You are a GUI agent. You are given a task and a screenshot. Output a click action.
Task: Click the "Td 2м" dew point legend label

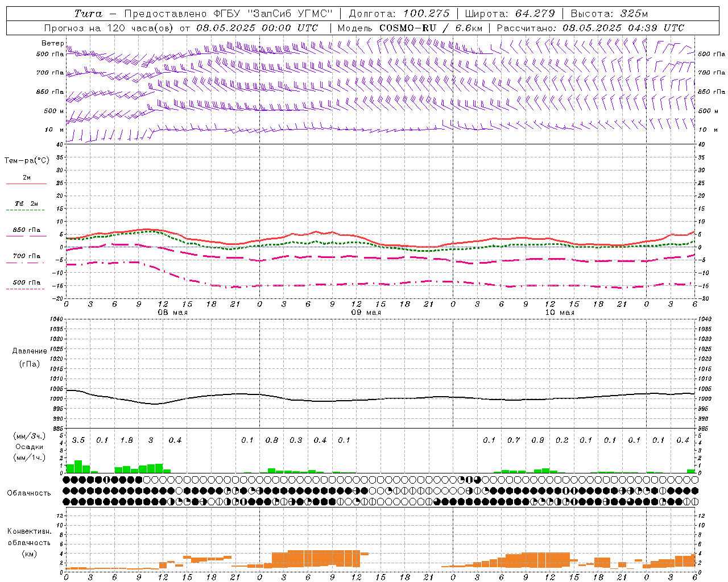(x=27, y=203)
